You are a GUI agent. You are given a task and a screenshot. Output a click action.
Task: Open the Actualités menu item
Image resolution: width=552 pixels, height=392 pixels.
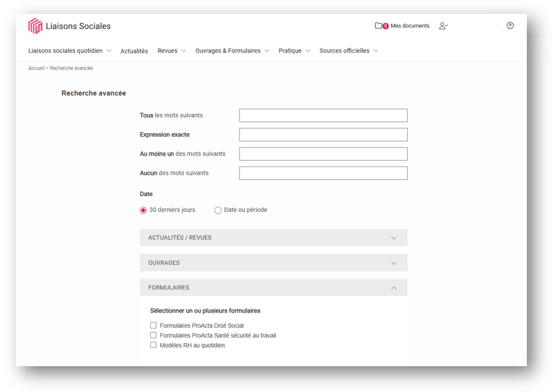(134, 51)
